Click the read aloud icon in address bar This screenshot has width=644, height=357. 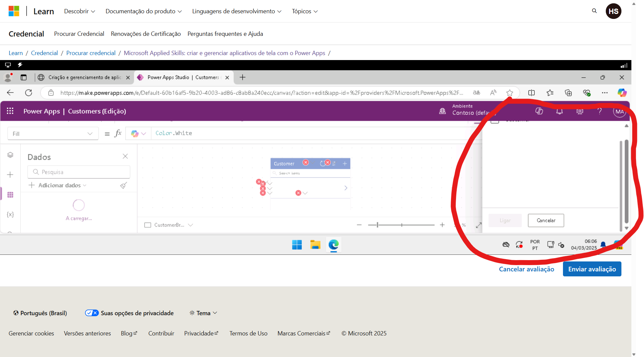pyautogui.click(x=493, y=93)
